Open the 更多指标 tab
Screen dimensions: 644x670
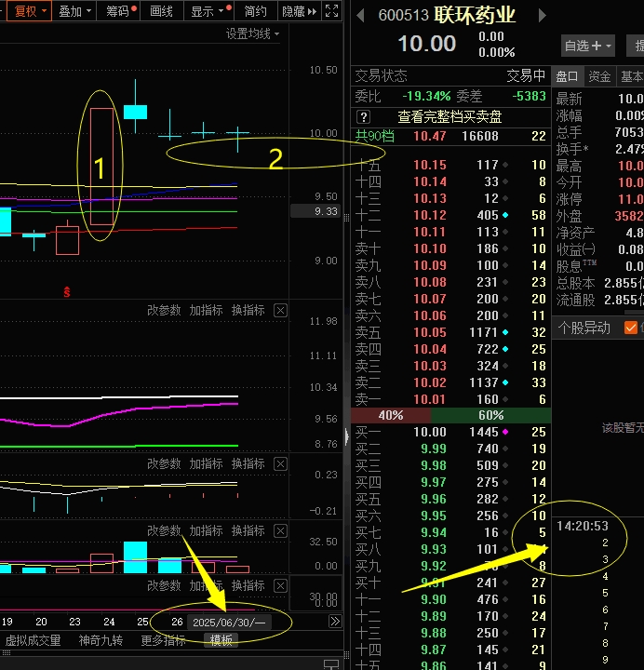pos(163,640)
